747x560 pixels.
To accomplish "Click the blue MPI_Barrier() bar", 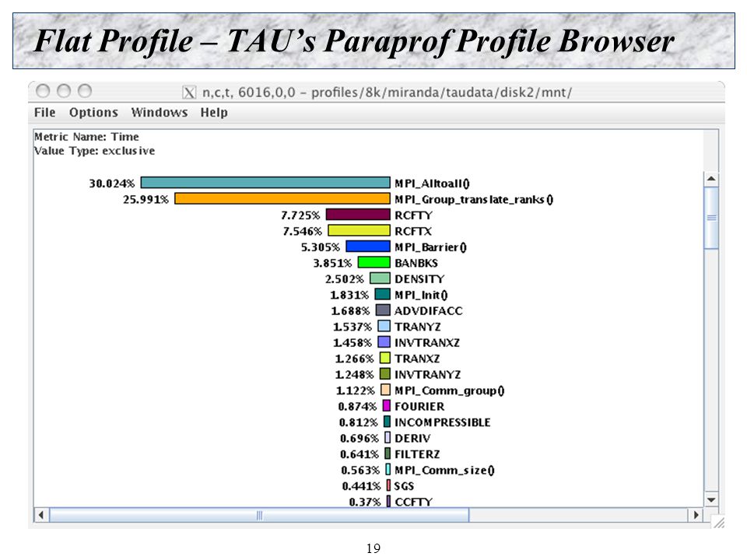I will [x=368, y=247].
